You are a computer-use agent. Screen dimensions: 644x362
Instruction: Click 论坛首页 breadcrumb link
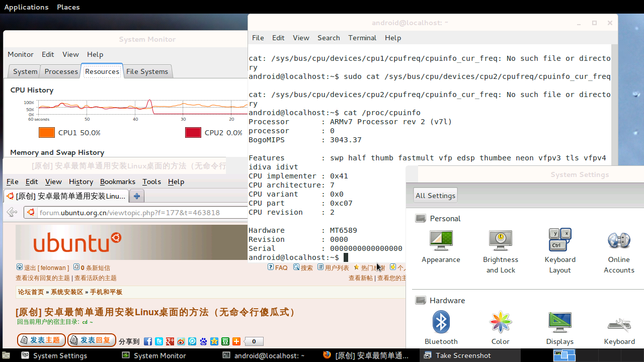31,292
